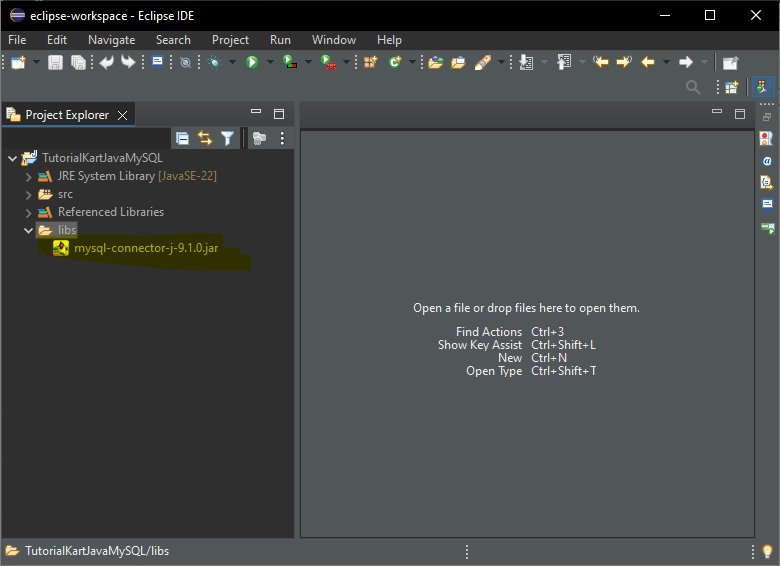Screen dimensions: 780x566
Task: Click the Filter funnel icon
Action: 227,138
